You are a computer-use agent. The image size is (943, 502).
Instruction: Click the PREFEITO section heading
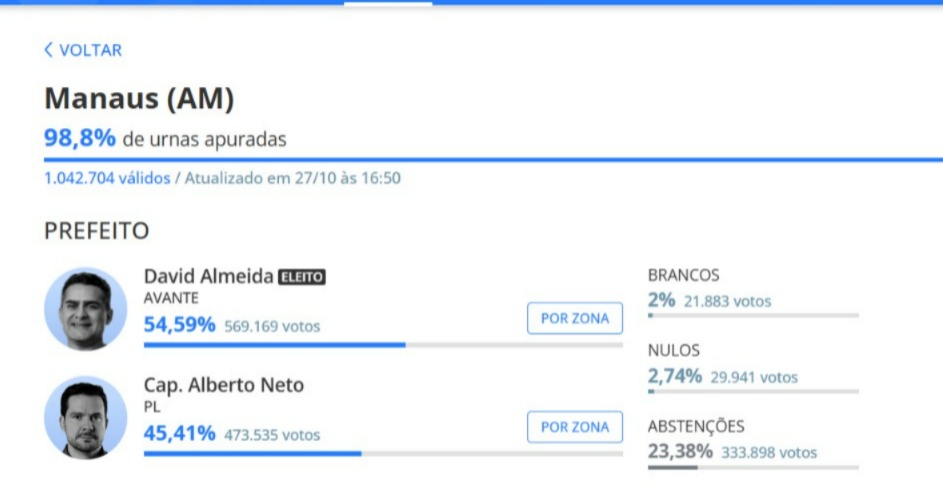(96, 231)
